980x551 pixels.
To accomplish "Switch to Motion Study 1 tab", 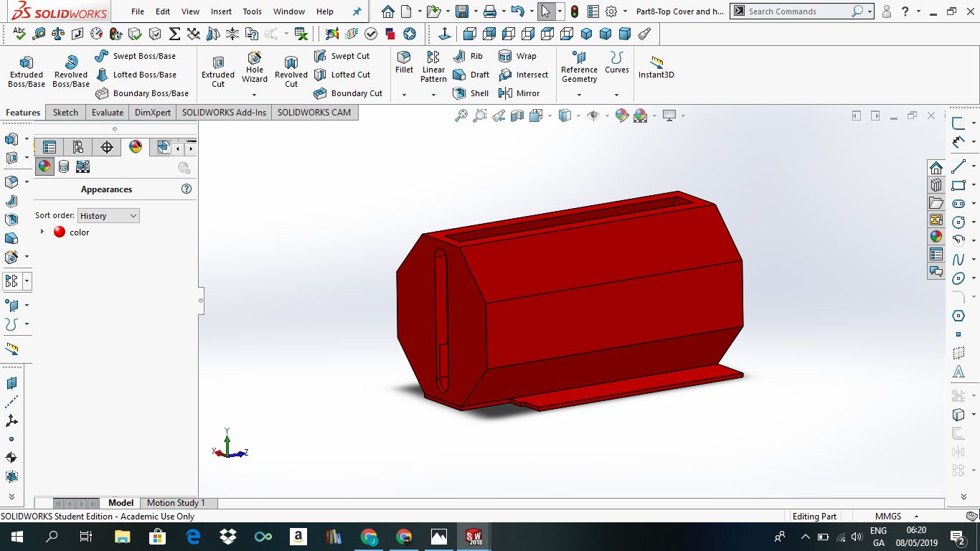I will [x=176, y=503].
